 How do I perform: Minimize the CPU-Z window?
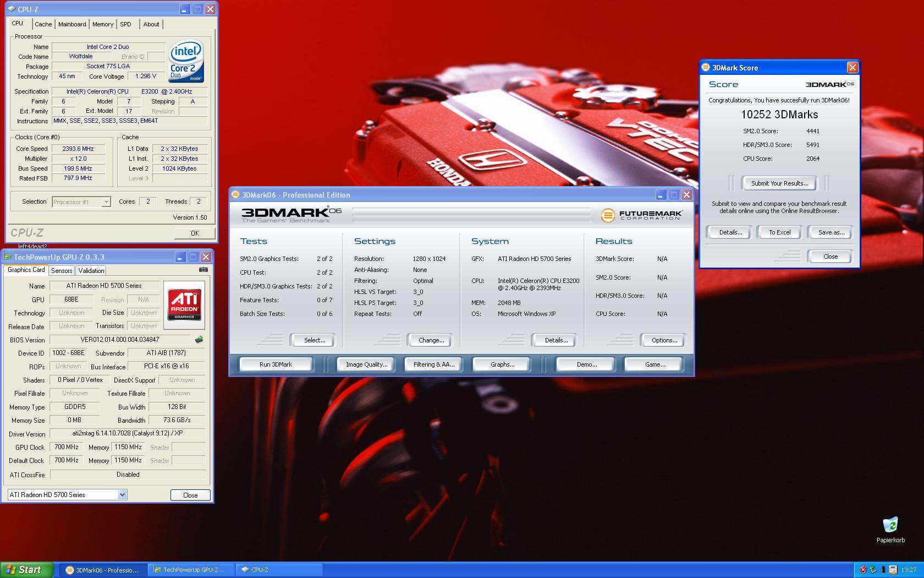[185, 9]
